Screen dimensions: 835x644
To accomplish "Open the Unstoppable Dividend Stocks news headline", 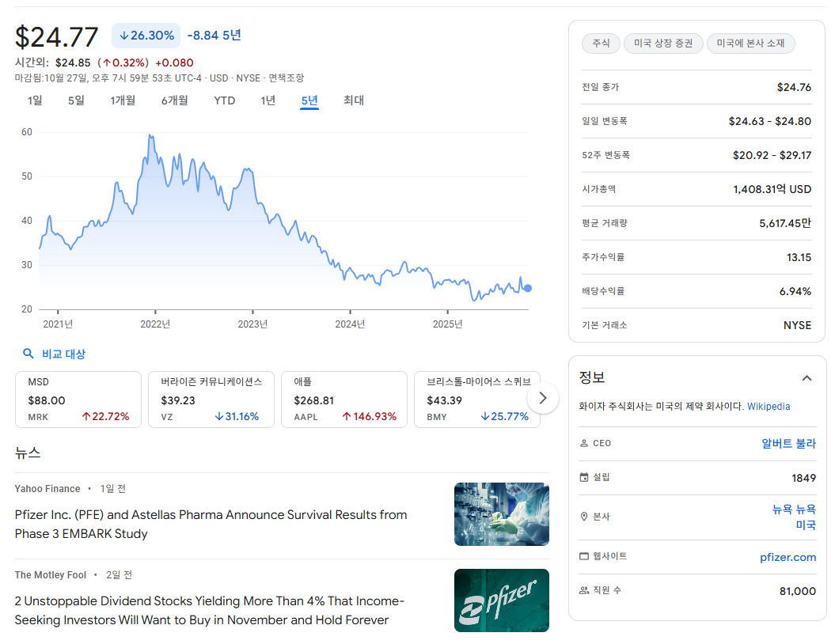I will pyautogui.click(x=209, y=611).
